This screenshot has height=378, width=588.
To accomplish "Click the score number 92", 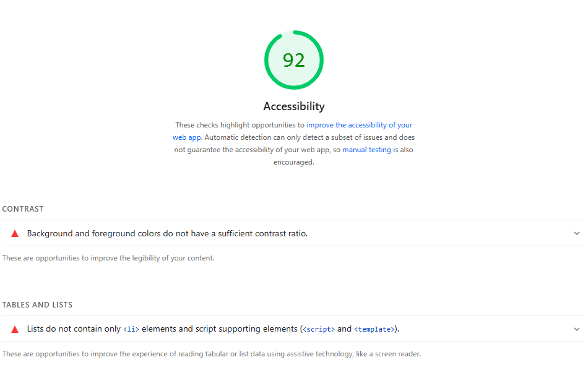I will [294, 60].
